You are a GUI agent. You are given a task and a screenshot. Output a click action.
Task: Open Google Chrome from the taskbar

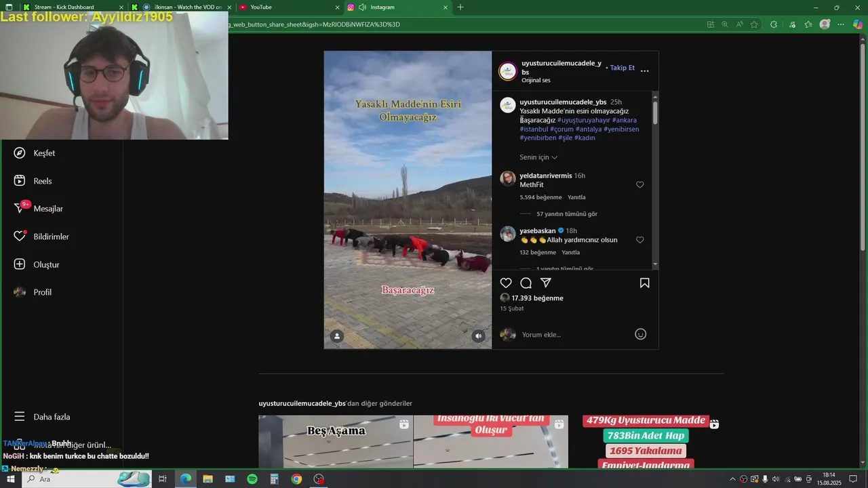click(x=296, y=479)
